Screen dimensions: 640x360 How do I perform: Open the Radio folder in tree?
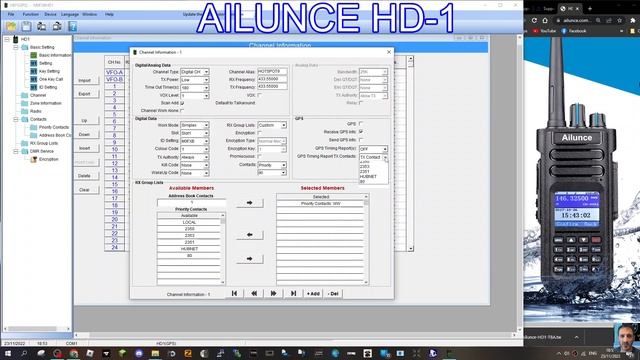coord(36,111)
